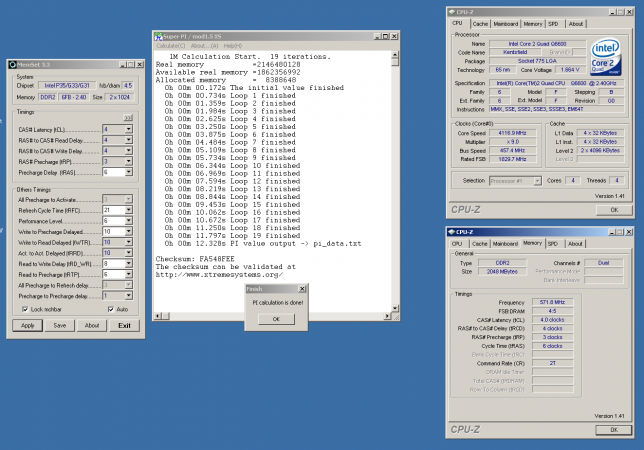The height and width of the screenshot is (450, 644).
Task: Open the Calculate menu in Super PI
Action: tap(170, 46)
